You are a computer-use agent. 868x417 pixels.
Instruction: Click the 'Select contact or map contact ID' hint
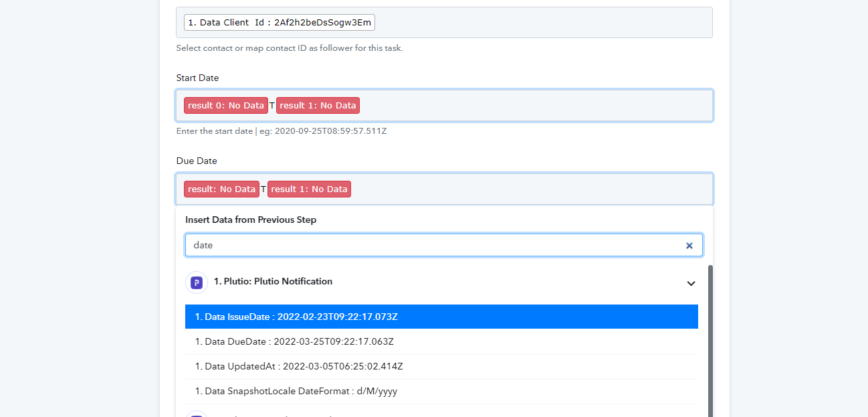290,48
